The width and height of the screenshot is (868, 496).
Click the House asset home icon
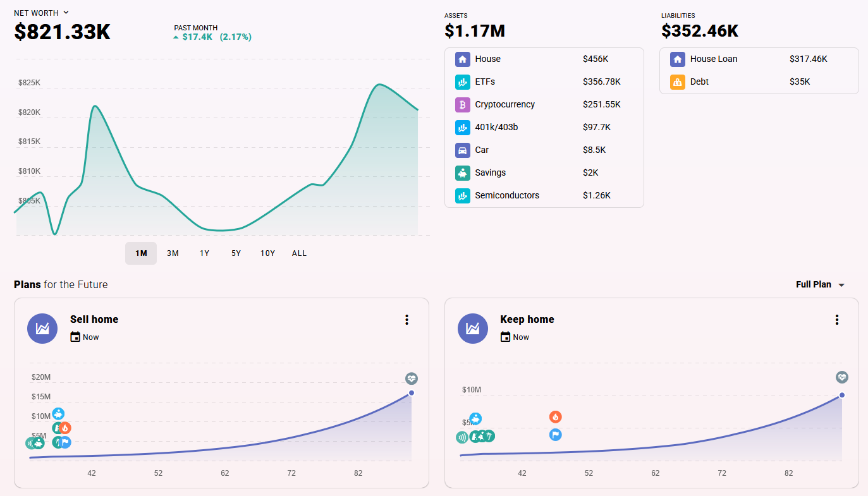463,59
